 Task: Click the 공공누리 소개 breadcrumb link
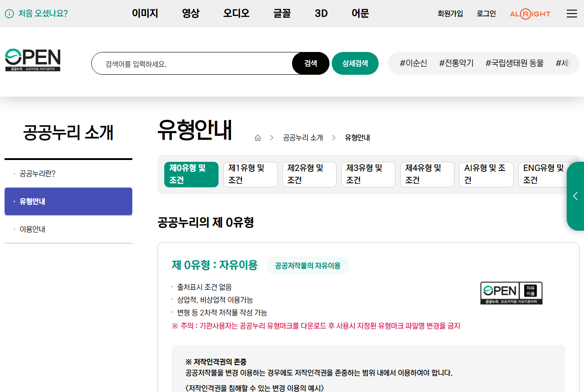[303, 138]
